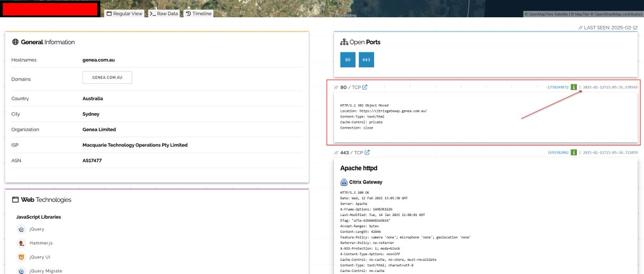
Task: Select the hostname genea.com.au
Action: pos(99,60)
